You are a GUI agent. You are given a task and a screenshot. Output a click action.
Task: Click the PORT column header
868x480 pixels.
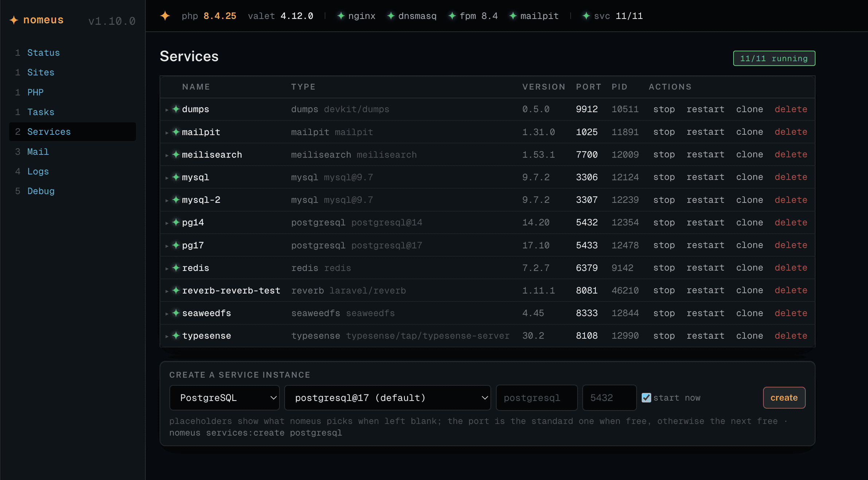pyautogui.click(x=589, y=87)
